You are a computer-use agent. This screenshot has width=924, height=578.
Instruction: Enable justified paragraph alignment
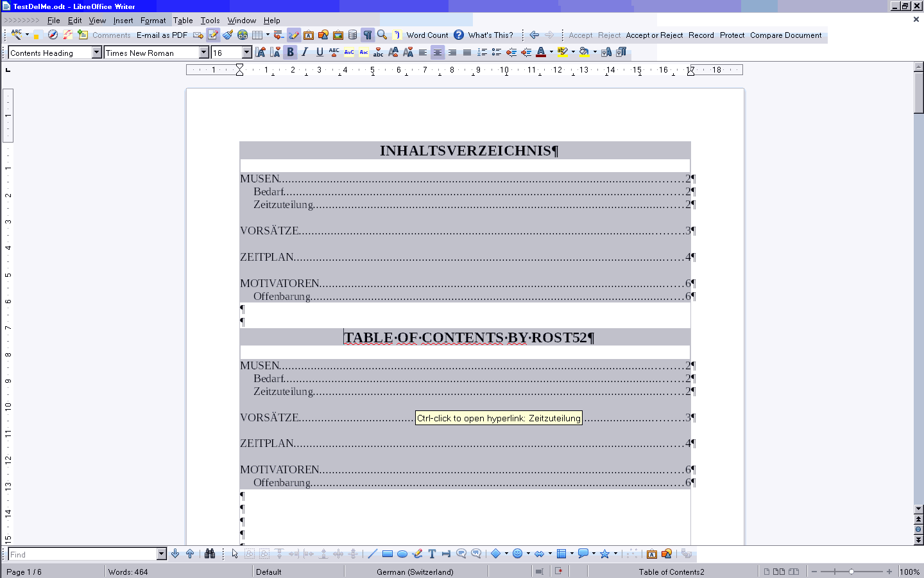point(466,52)
